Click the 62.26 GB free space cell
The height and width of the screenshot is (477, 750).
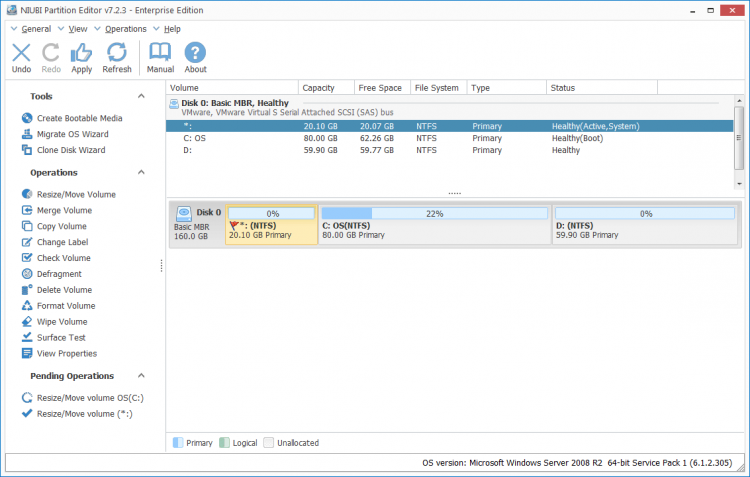click(377, 138)
